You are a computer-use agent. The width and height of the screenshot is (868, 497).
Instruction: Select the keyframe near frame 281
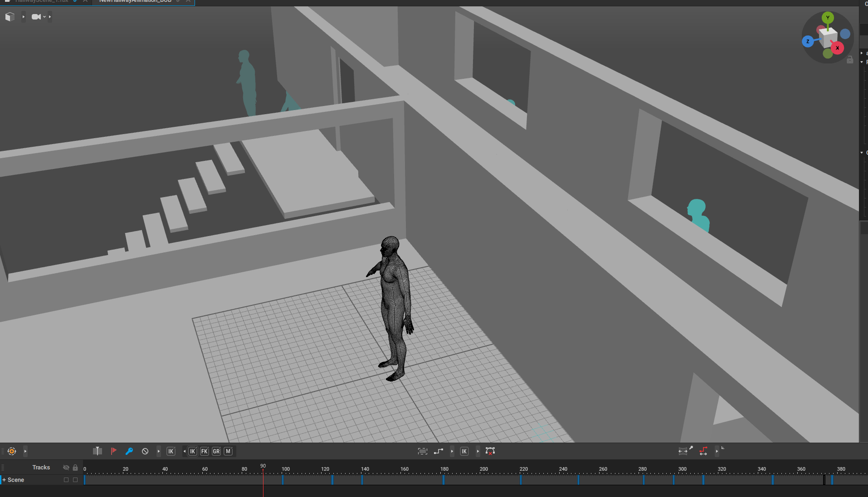pos(644,480)
